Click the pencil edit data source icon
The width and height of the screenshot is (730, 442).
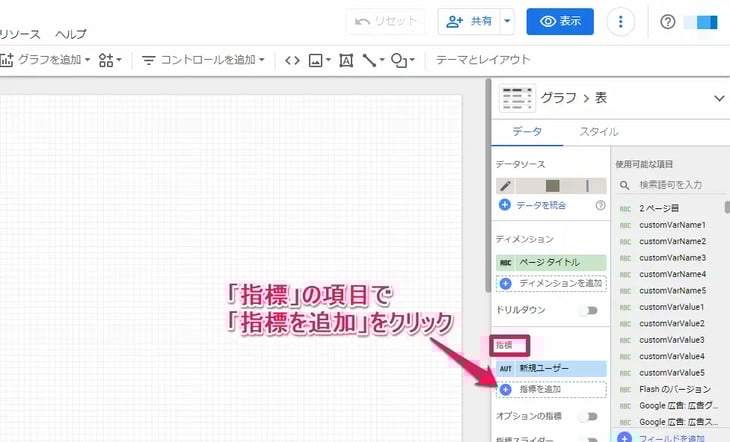coord(506,185)
